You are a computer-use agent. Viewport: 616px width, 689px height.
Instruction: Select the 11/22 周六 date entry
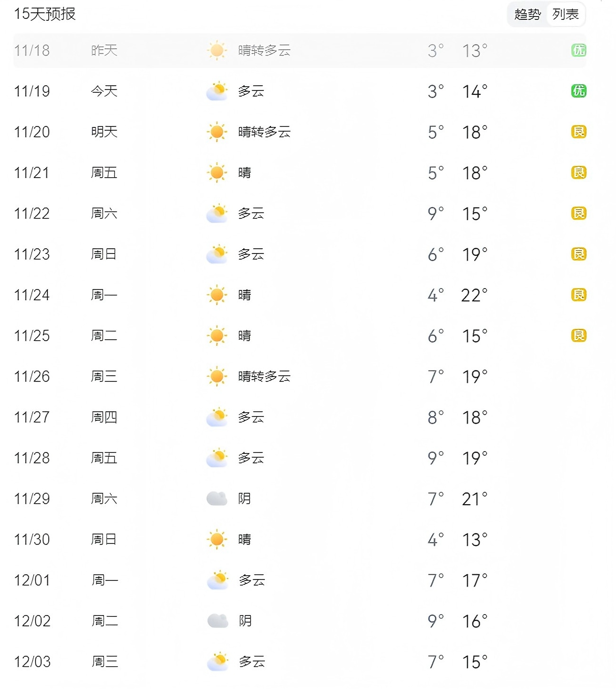(x=32, y=214)
